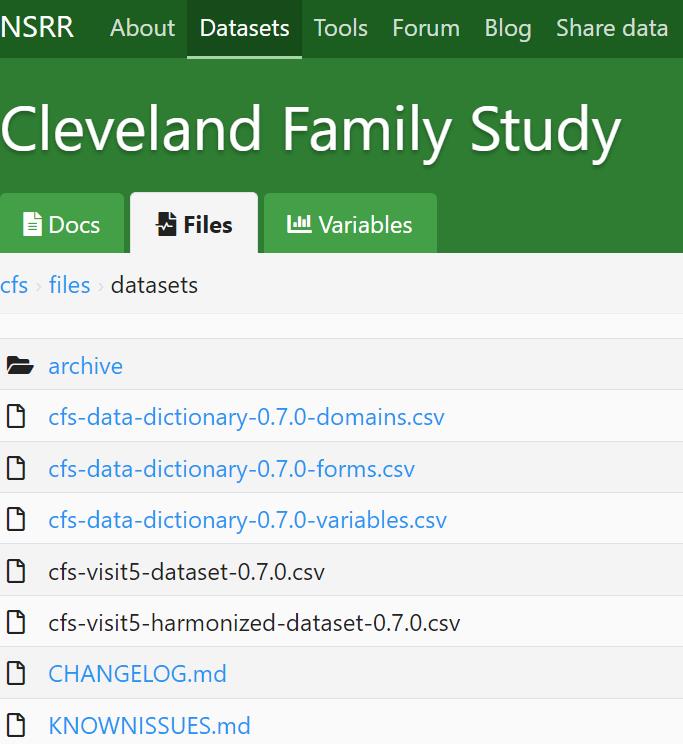Go to cfs breadcrumb link
This screenshot has height=744, width=683.
[x=14, y=285]
